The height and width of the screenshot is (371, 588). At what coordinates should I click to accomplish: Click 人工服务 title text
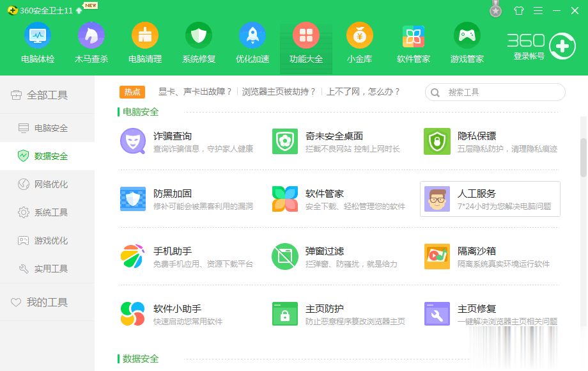[477, 194]
